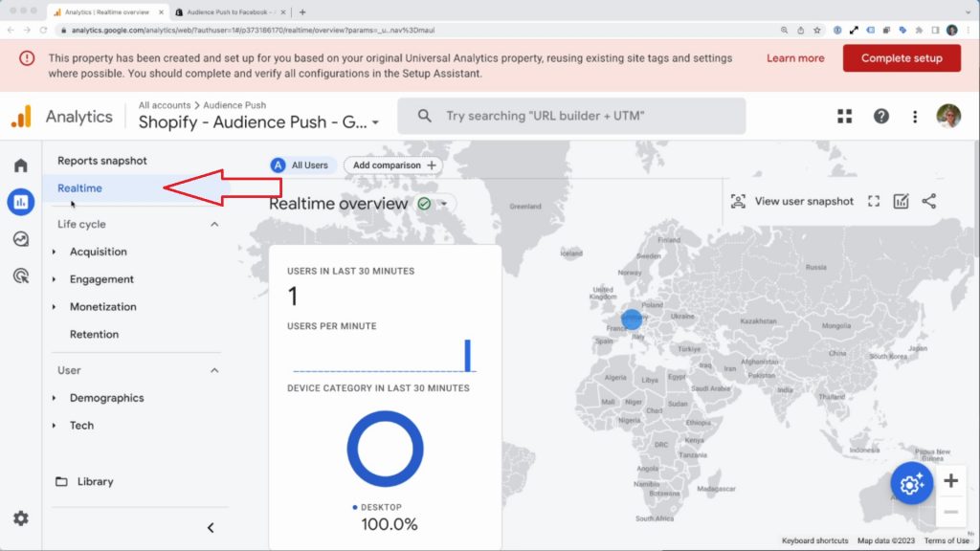This screenshot has width=980, height=551.
Task: Expand the Monetization tree arrow
Action: coord(54,307)
